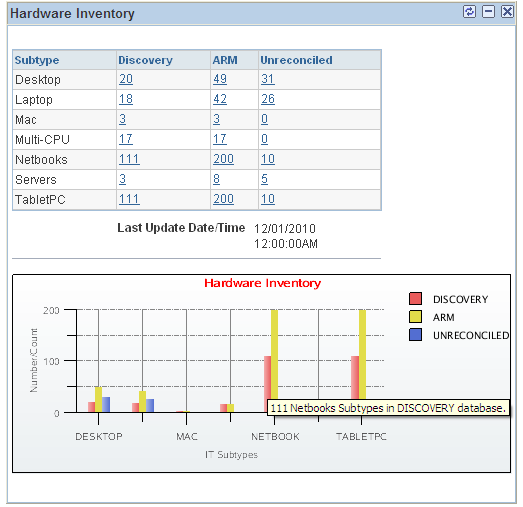
Task: Close the Hardware Inventory pagelet
Action: pyautogui.click(x=507, y=12)
